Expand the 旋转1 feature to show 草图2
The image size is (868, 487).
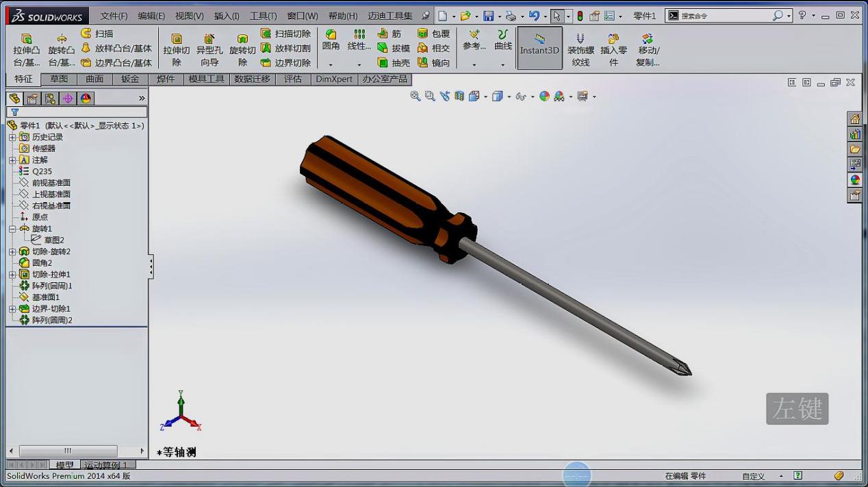(x=13, y=228)
